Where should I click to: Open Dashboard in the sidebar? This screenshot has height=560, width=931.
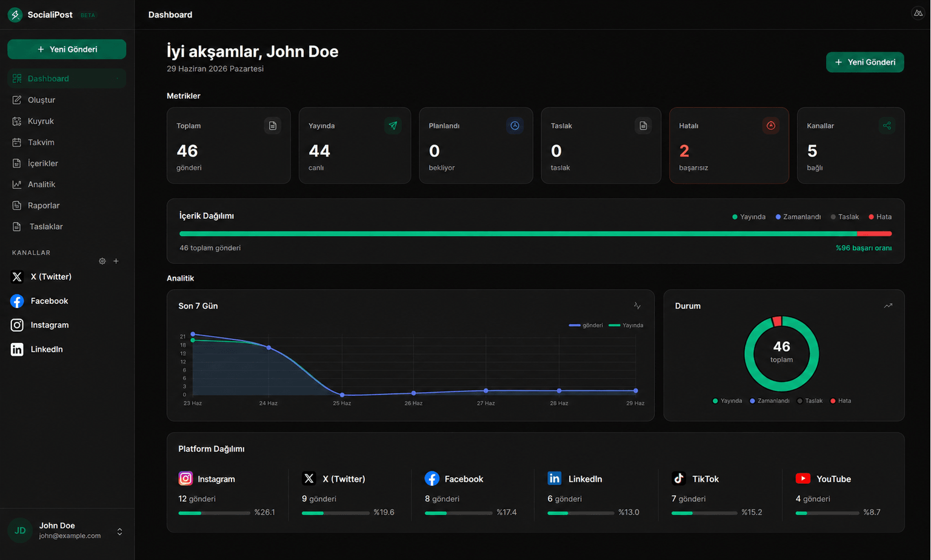[67, 78]
